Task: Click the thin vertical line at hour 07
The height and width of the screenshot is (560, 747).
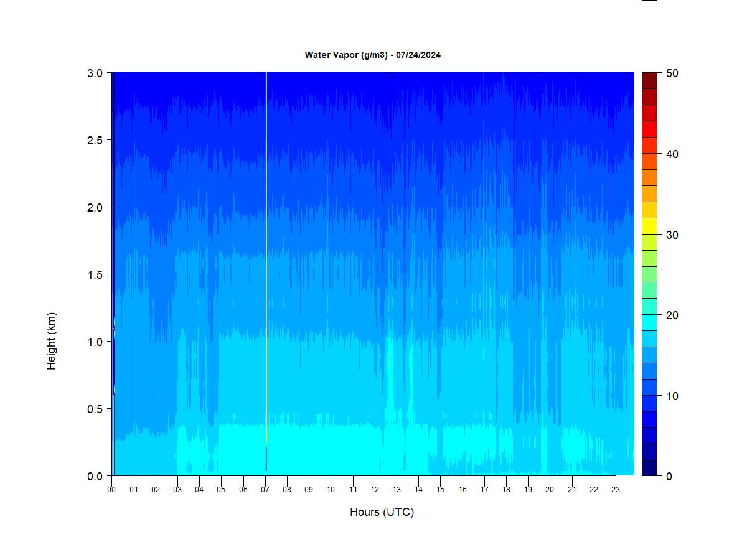Action: (266, 249)
